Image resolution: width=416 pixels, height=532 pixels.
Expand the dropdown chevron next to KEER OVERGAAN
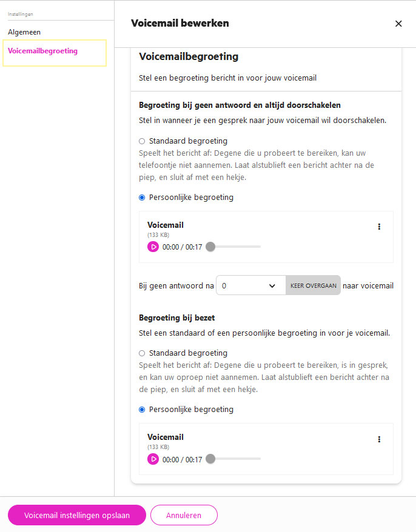tap(272, 285)
